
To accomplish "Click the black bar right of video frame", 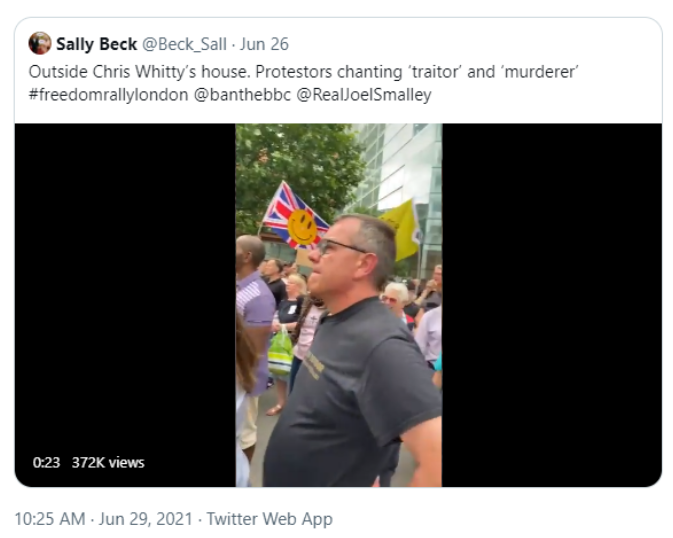I will pos(552,305).
